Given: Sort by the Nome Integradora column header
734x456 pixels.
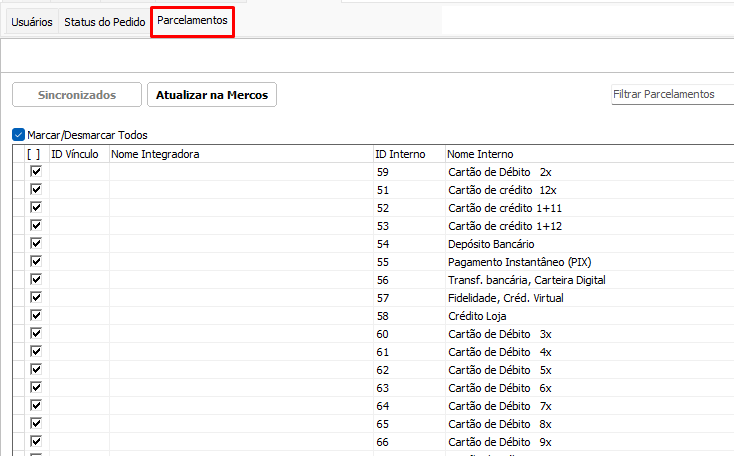Looking at the screenshot, I should 155,154.
